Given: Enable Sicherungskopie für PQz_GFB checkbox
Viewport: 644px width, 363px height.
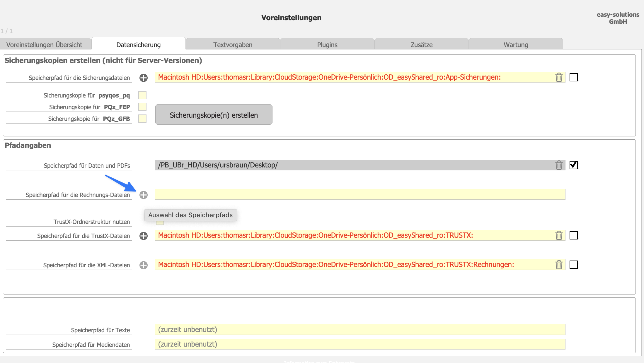Looking at the screenshot, I should 142,119.
